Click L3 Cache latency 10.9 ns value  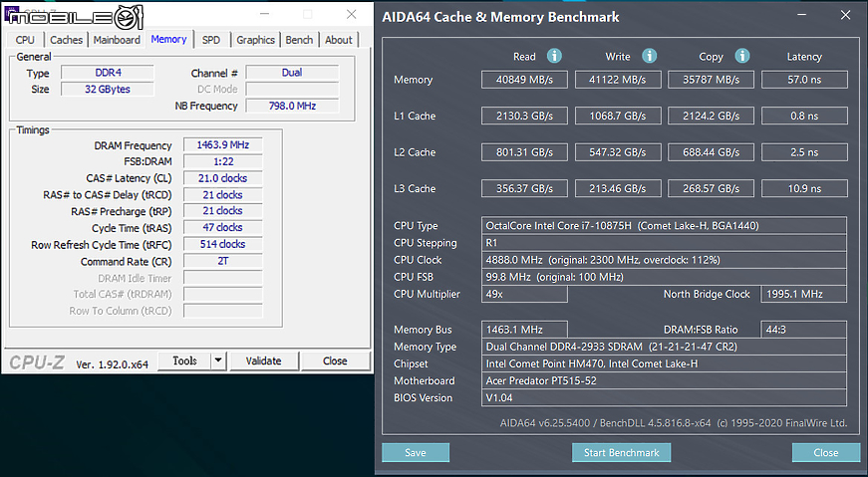point(804,188)
